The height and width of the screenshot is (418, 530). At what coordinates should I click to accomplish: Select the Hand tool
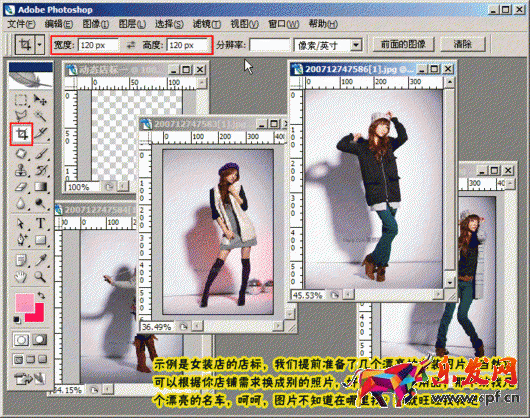coord(21,277)
